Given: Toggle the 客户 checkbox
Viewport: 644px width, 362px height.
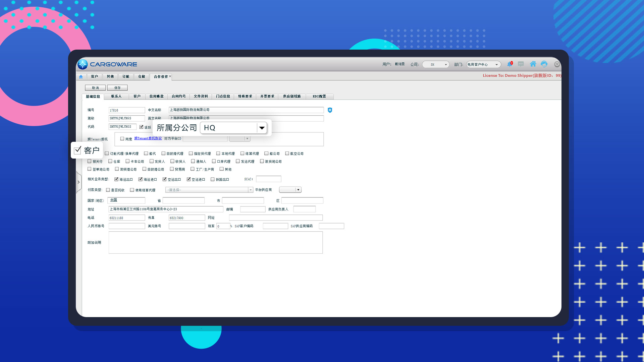Looking at the screenshot, I should point(78,150).
